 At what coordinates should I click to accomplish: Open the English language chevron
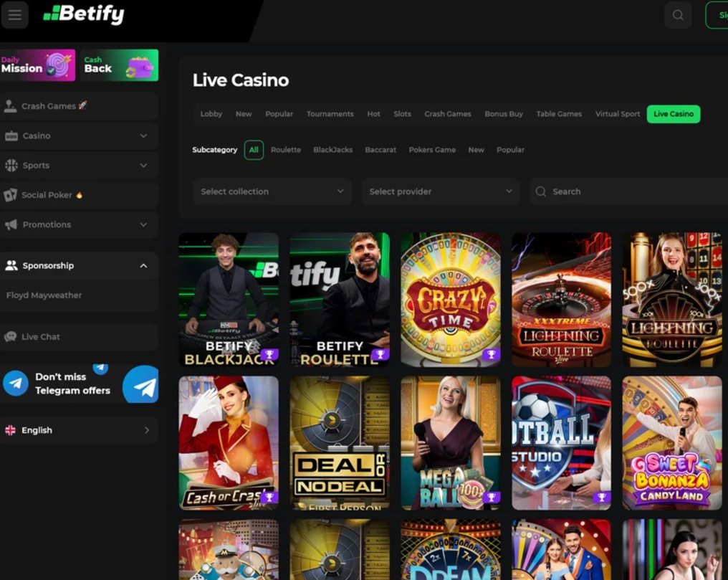pos(147,430)
